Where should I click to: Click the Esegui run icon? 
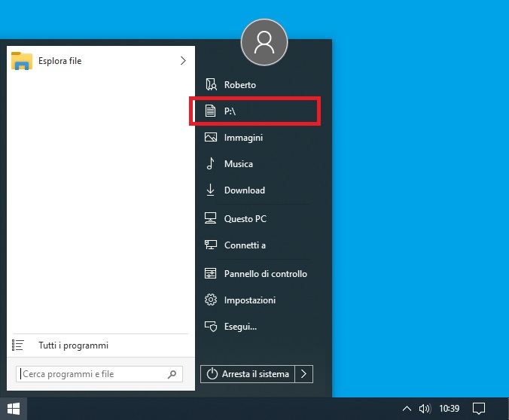point(211,326)
